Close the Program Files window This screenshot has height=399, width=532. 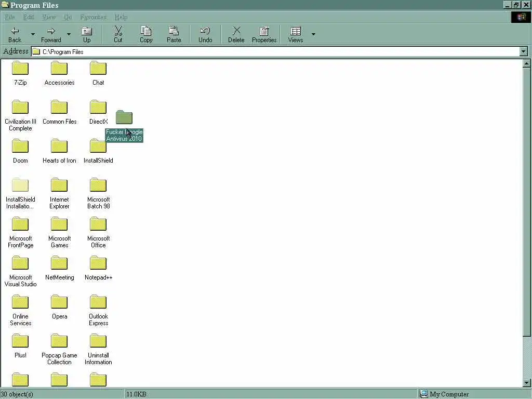[x=526, y=5]
